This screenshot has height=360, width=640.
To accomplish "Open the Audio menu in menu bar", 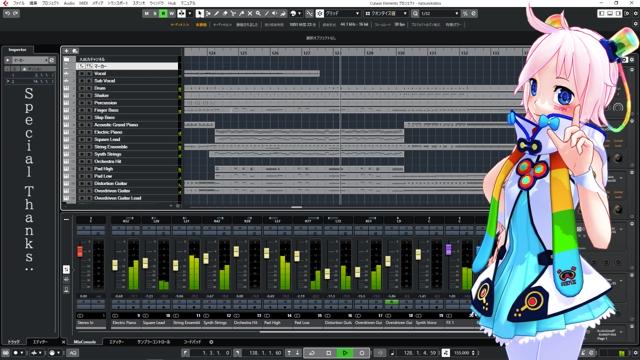I will pos(69,3).
